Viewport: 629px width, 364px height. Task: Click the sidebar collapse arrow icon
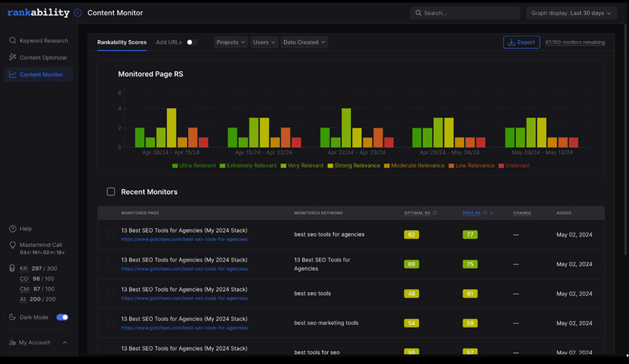point(77,13)
